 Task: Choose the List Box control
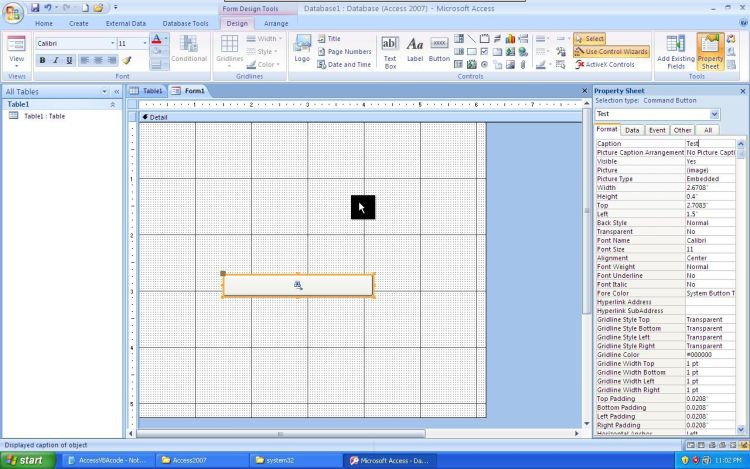459,51
